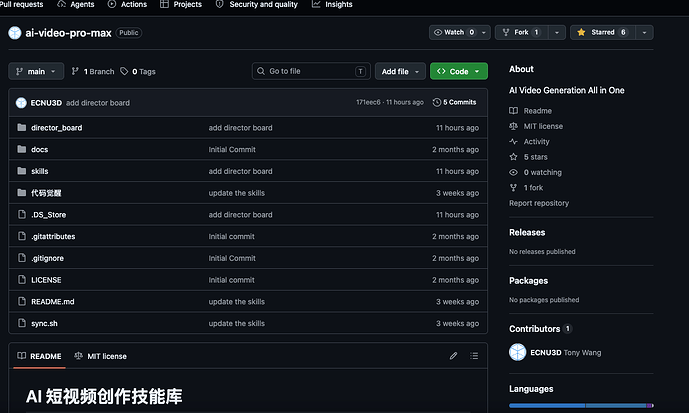Open ECNU3D Tony Wang contributor profile
The height and width of the screenshot is (413, 689).
click(x=566, y=352)
